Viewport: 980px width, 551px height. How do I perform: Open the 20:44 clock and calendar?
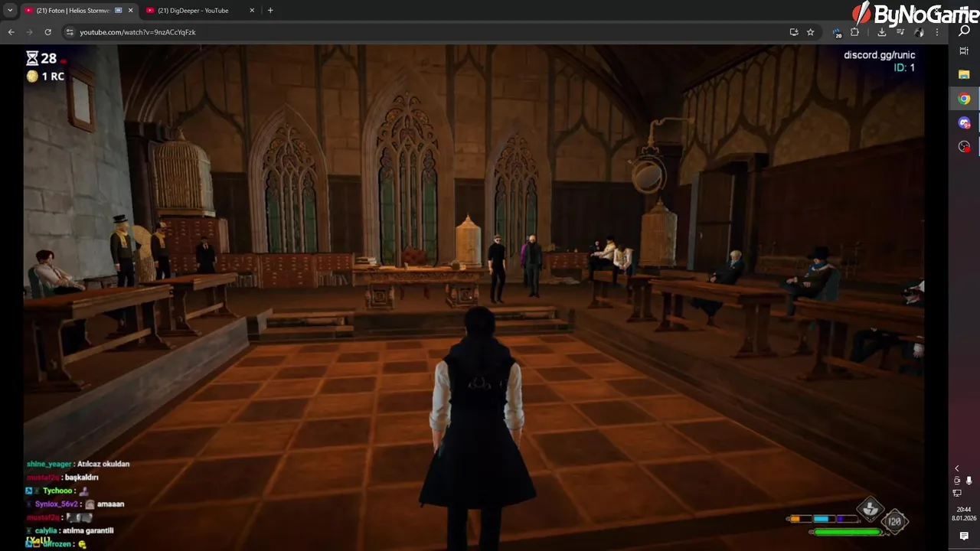(964, 514)
